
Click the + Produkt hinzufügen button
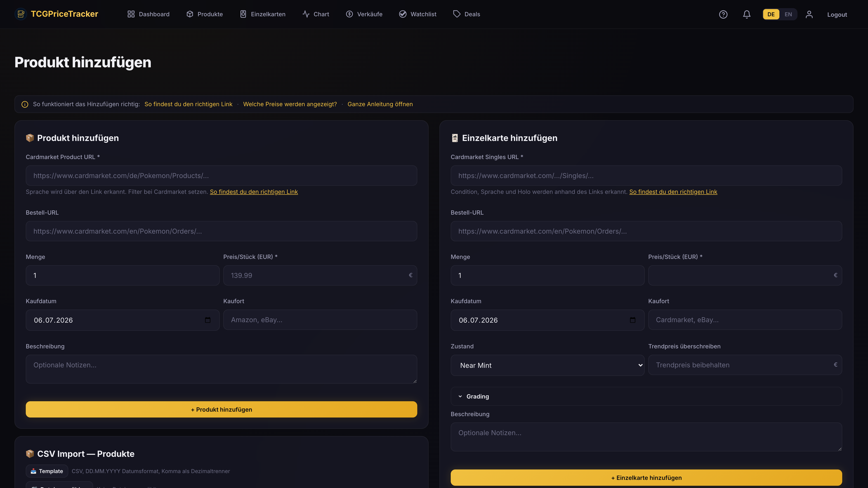click(221, 409)
